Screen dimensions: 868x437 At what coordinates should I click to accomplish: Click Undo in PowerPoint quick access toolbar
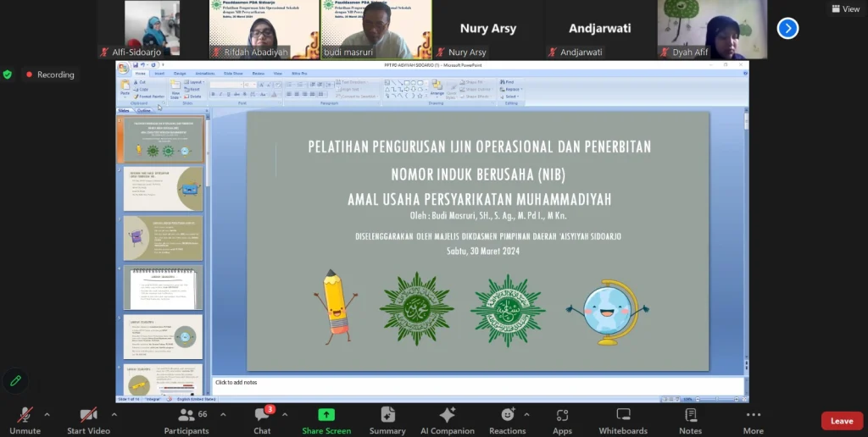(142, 65)
